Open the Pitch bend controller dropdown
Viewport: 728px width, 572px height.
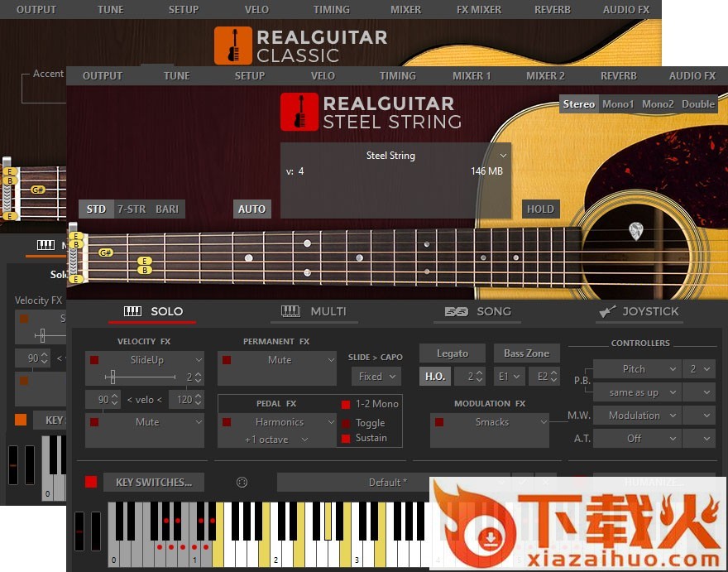click(636, 369)
